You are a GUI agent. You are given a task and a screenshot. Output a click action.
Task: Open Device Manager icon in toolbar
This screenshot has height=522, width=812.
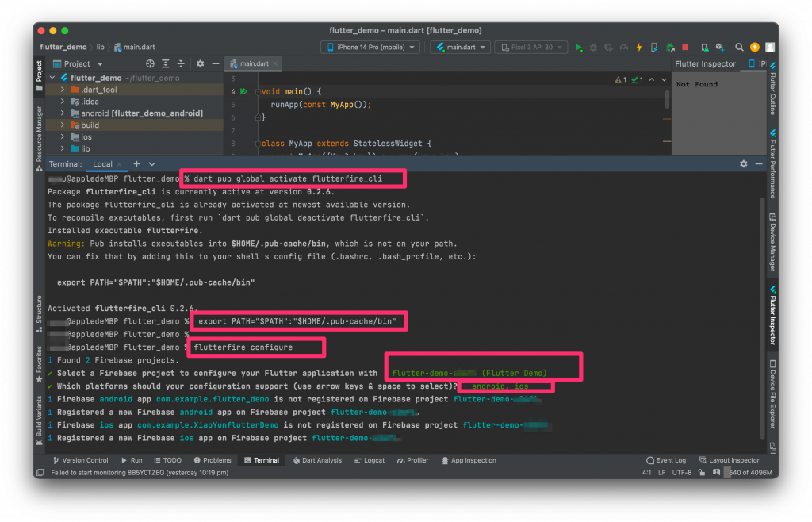pos(704,47)
